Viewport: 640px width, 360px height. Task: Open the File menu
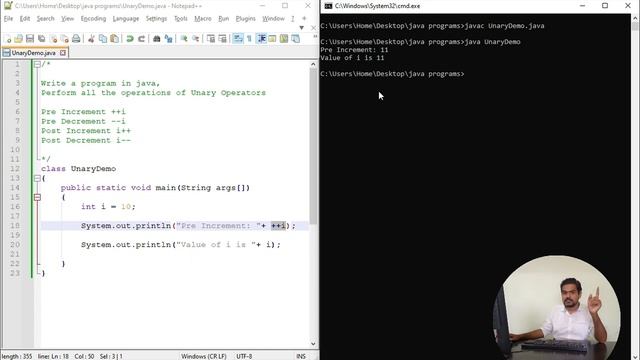tap(8, 19)
